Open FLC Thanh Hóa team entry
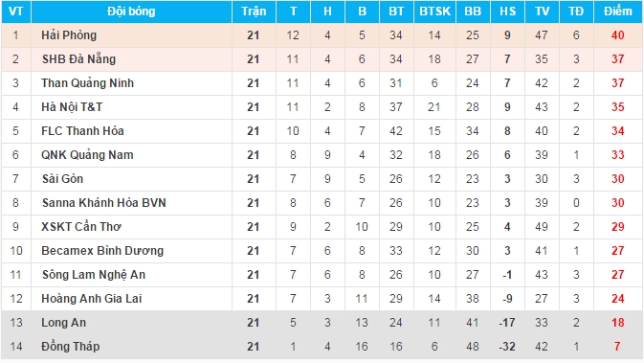Image resolution: width=644 pixels, height=363 pixels. click(82, 130)
